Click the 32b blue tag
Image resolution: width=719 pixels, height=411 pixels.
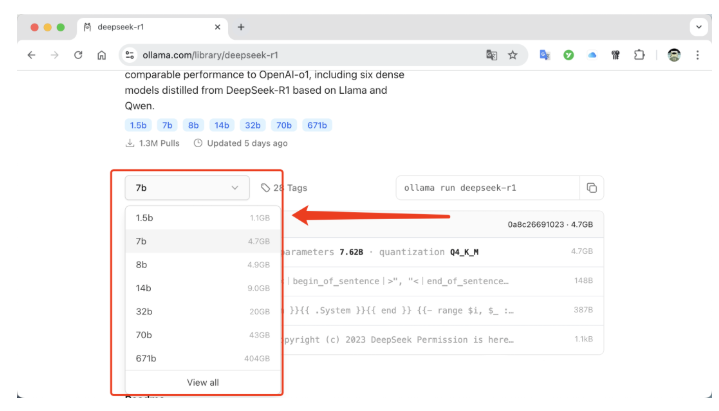[x=253, y=125]
